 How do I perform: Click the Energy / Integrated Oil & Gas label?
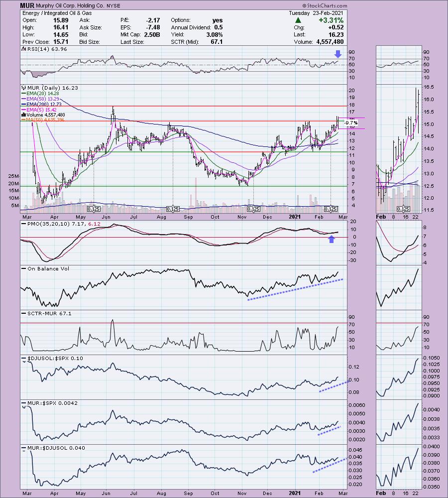57,13
